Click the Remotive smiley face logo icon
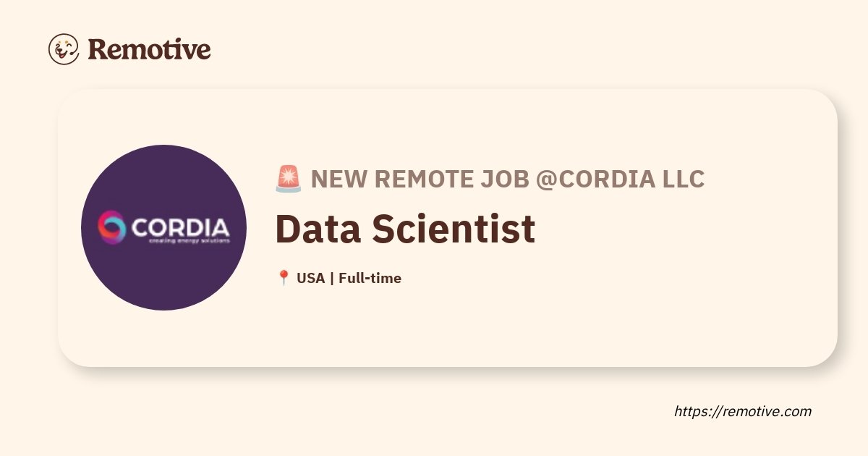Image resolution: width=868 pixels, height=456 pixels. coord(64,49)
